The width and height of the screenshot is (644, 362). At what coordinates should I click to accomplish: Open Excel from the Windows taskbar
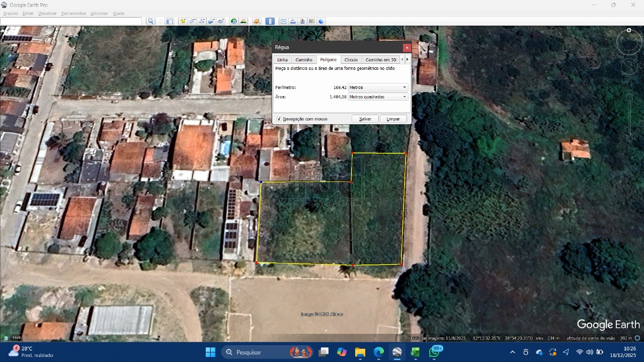click(x=415, y=352)
